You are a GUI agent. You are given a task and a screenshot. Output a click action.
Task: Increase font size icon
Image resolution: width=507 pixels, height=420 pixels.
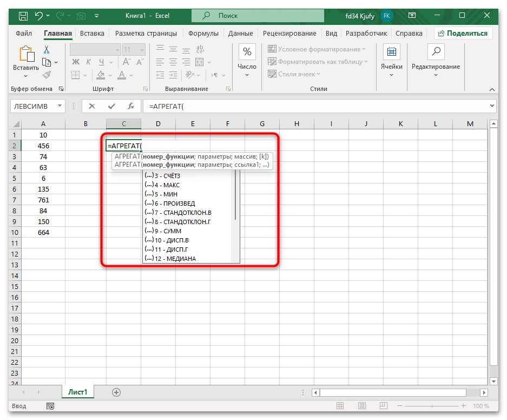coord(127,62)
